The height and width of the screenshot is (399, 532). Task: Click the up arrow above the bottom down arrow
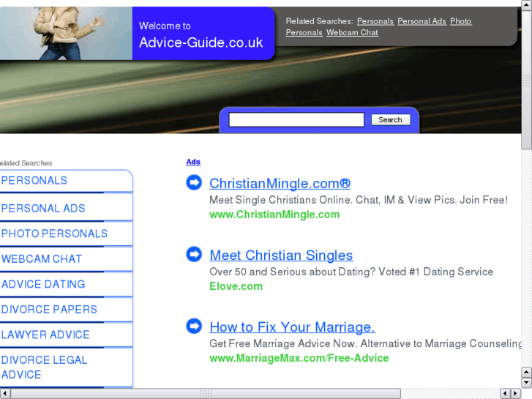click(527, 372)
